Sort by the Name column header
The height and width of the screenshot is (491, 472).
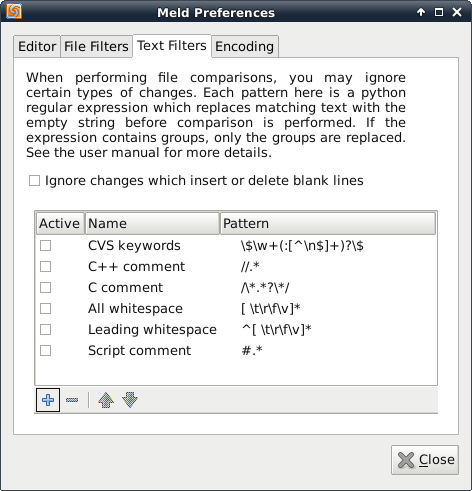point(152,223)
